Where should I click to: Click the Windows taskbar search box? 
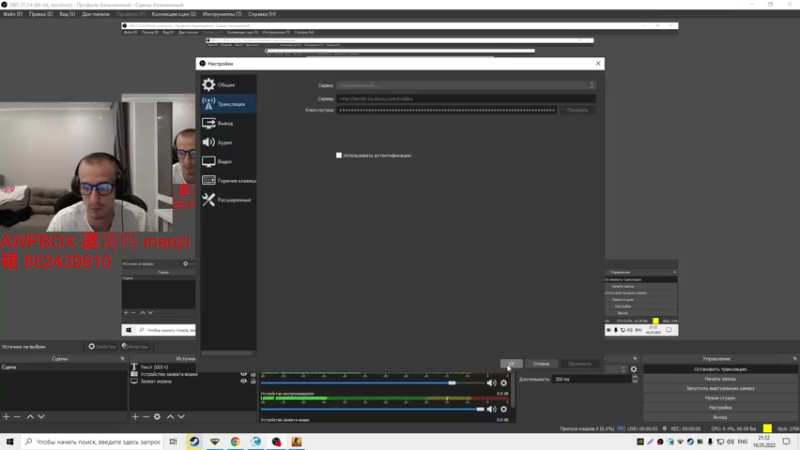(92, 442)
